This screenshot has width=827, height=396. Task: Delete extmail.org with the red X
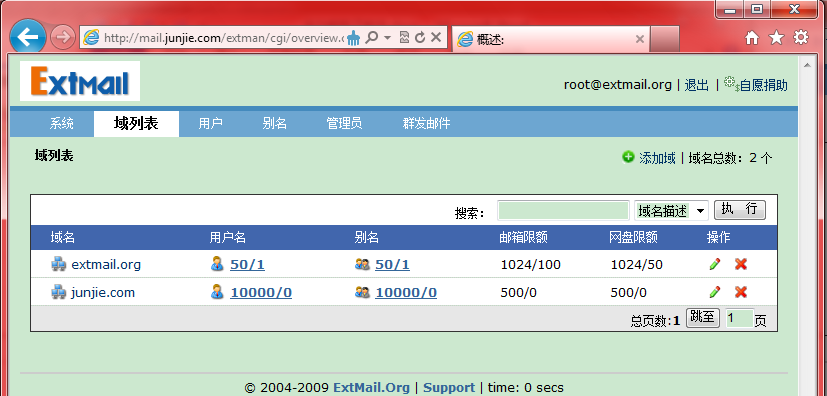coord(741,264)
